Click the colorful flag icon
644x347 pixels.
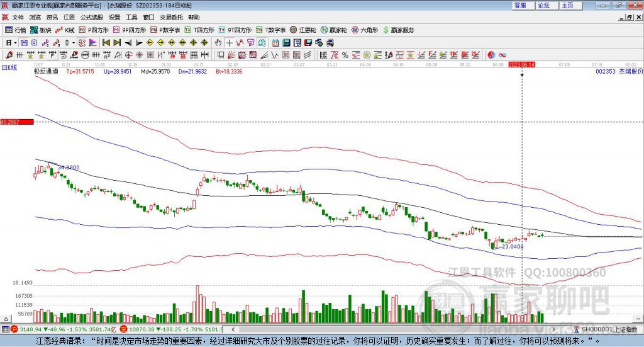coord(93,43)
